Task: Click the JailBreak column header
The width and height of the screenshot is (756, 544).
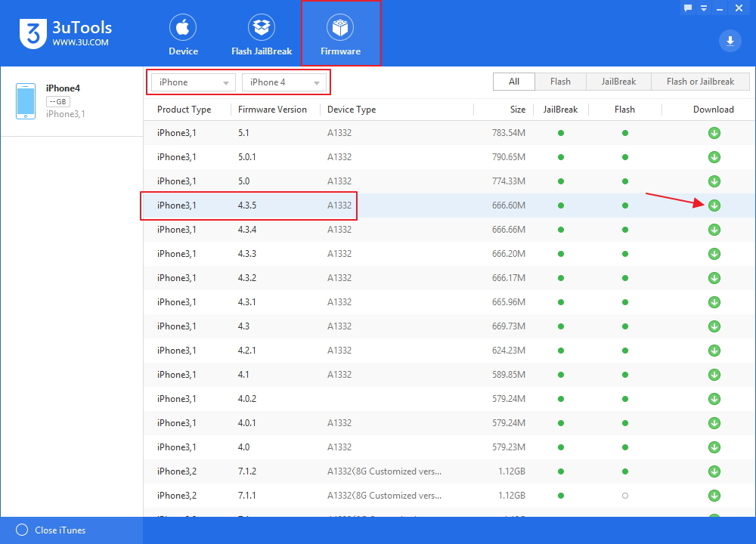Action: (x=560, y=110)
